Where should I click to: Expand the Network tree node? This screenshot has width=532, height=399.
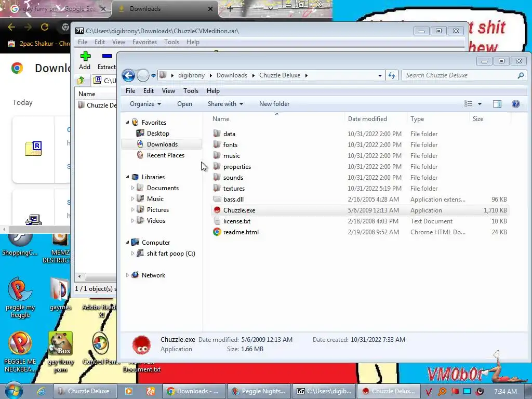tap(128, 275)
